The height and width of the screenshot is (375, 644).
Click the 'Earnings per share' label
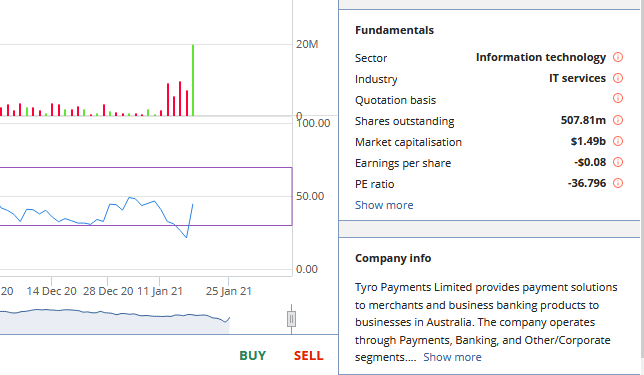pos(403,163)
